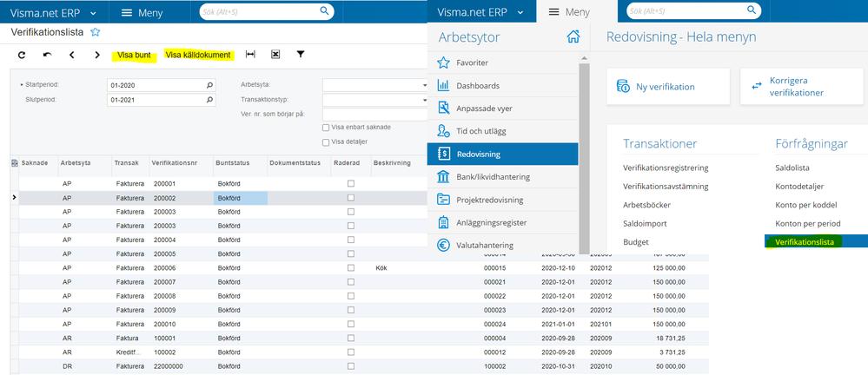Viewport: 868px width, 375px height.
Task: Open the Budget menu entry
Action: pyautogui.click(x=635, y=242)
